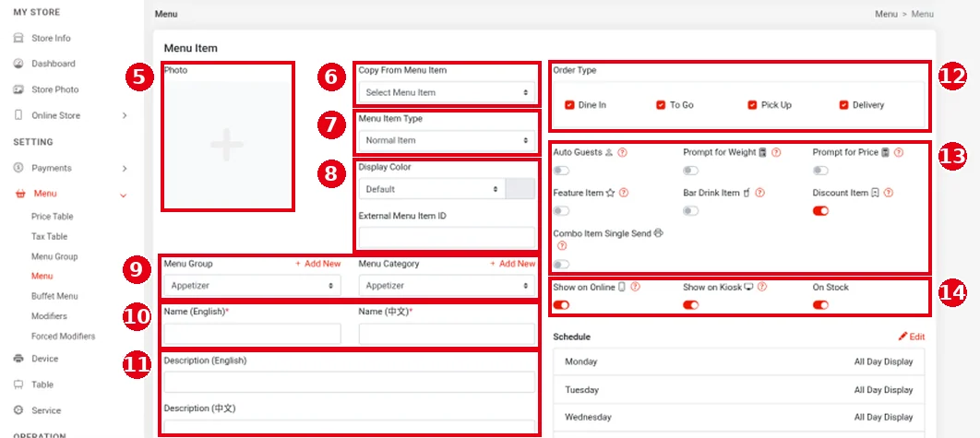Click the Online Store phone icon

(x=18, y=115)
